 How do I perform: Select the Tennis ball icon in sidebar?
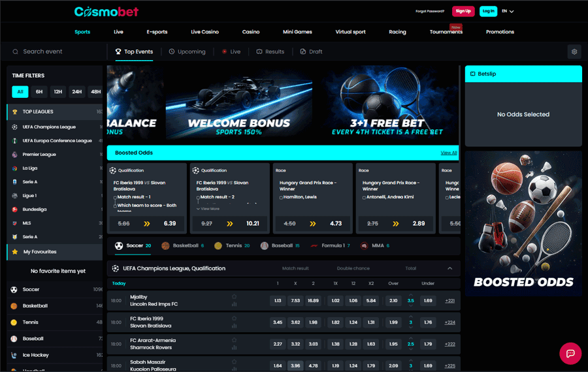[x=14, y=322]
